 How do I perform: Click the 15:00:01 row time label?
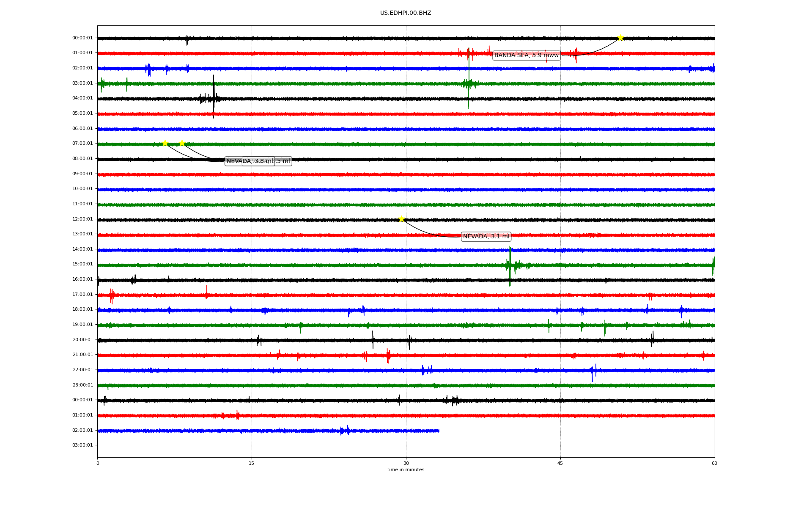(x=82, y=264)
